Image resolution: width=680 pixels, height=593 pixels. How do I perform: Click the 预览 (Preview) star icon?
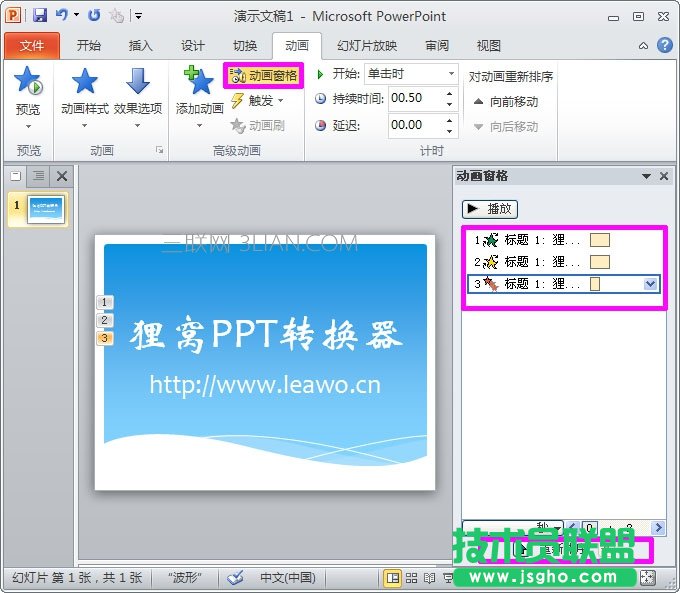28,81
